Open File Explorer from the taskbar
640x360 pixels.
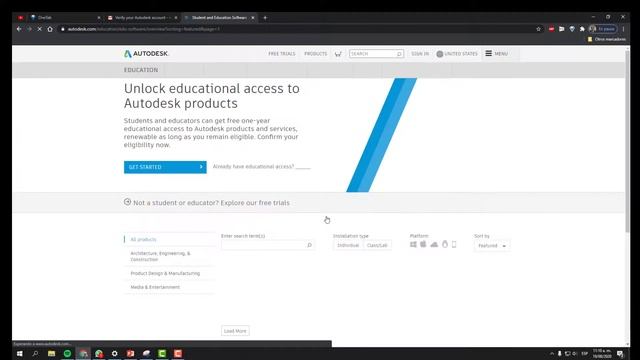coord(51,353)
